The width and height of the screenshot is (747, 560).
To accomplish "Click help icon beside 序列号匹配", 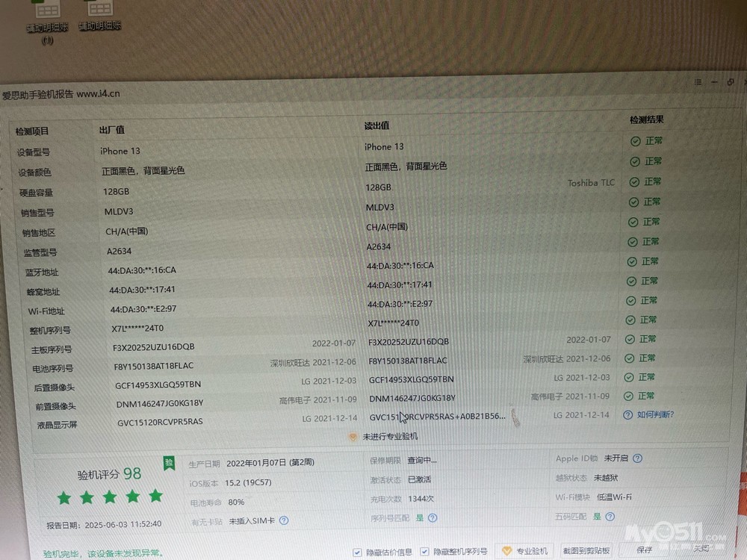I will pyautogui.click(x=433, y=517).
